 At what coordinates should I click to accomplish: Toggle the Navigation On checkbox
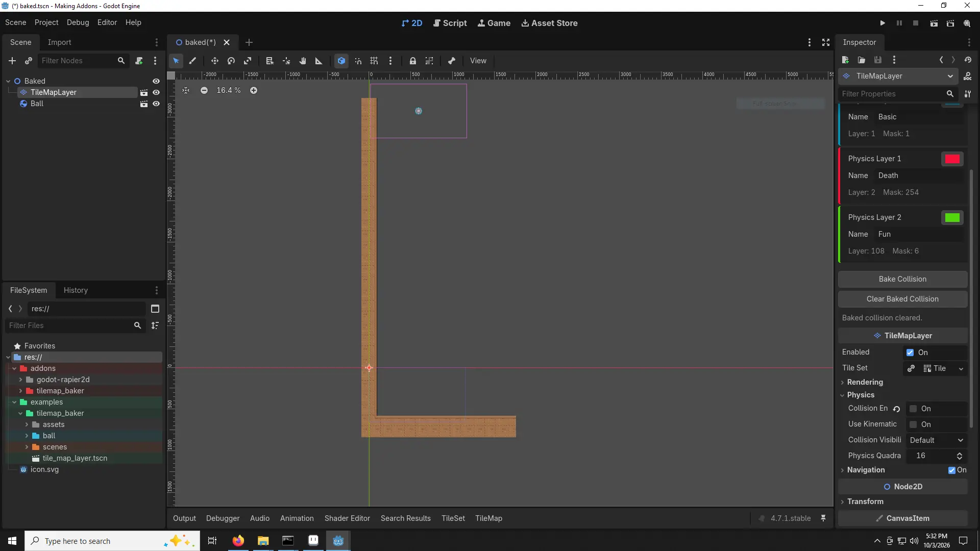click(x=952, y=470)
